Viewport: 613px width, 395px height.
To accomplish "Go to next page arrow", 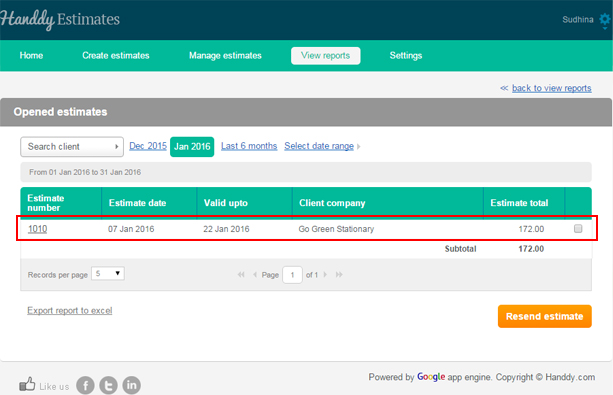I will 325,275.
